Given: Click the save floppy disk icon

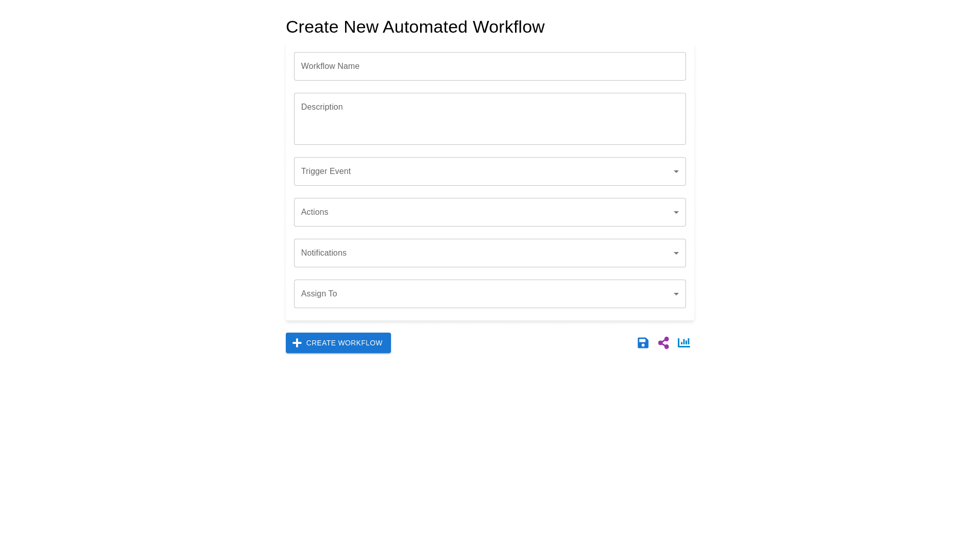Looking at the screenshot, I should pyautogui.click(x=643, y=343).
